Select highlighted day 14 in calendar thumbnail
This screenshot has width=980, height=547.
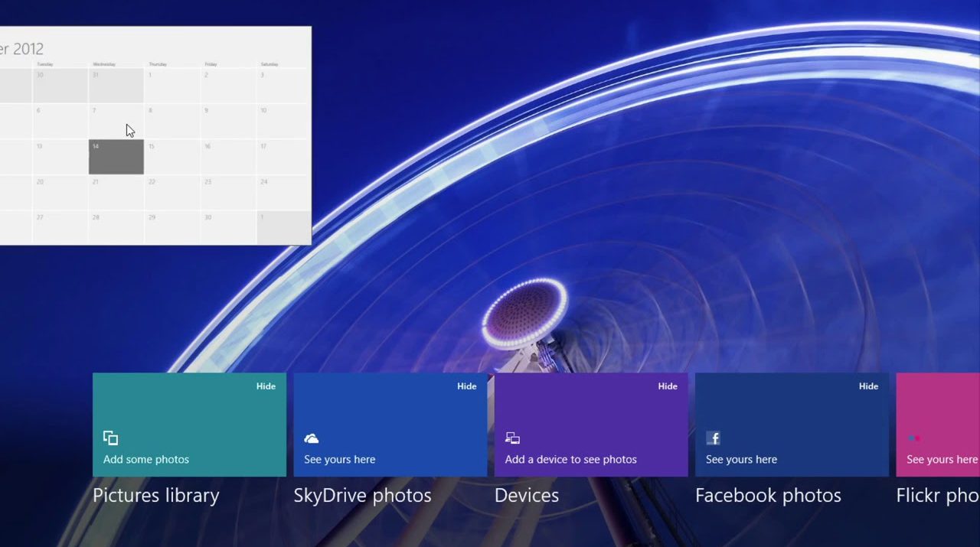pos(116,157)
